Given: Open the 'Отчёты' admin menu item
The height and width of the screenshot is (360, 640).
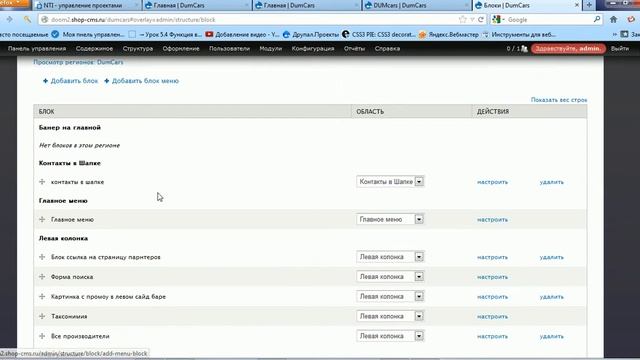Looking at the screenshot, I should click(354, 49).
